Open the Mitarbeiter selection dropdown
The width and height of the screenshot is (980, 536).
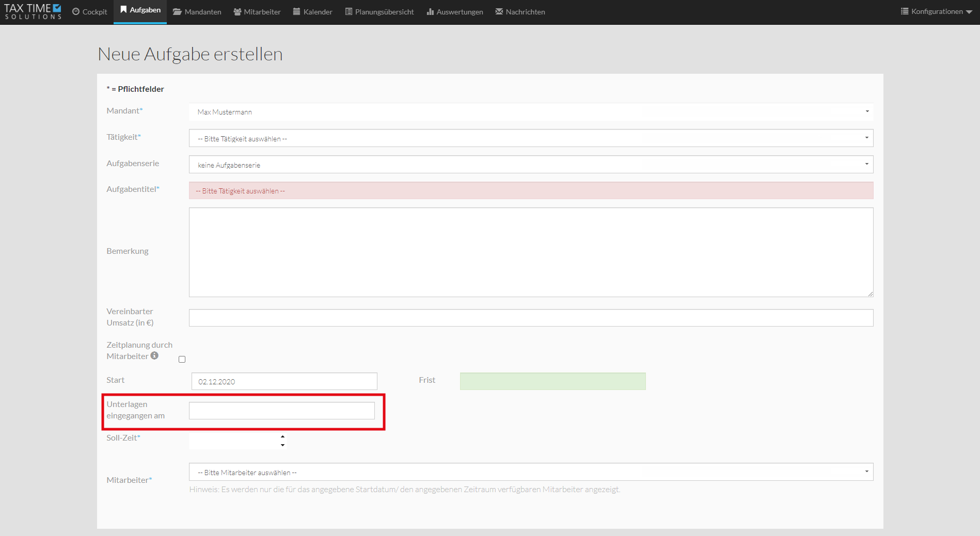pyautogui.click(x=531, y=472)
